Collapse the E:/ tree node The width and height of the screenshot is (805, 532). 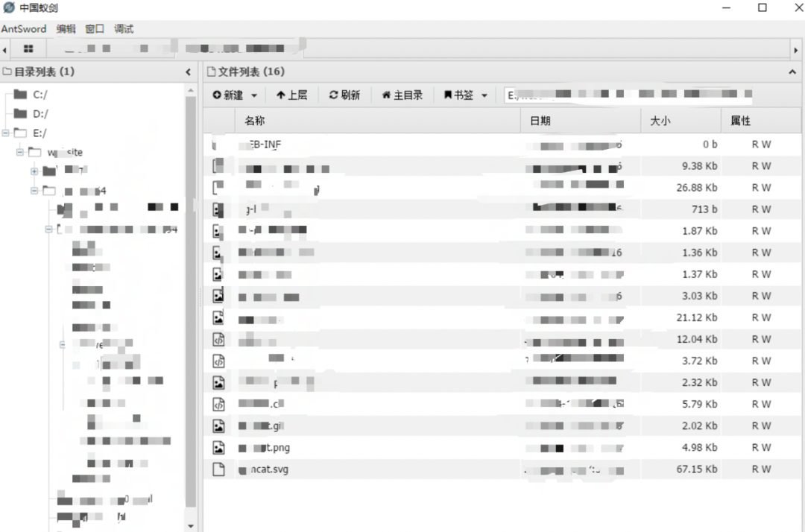(x=6, y=133)
